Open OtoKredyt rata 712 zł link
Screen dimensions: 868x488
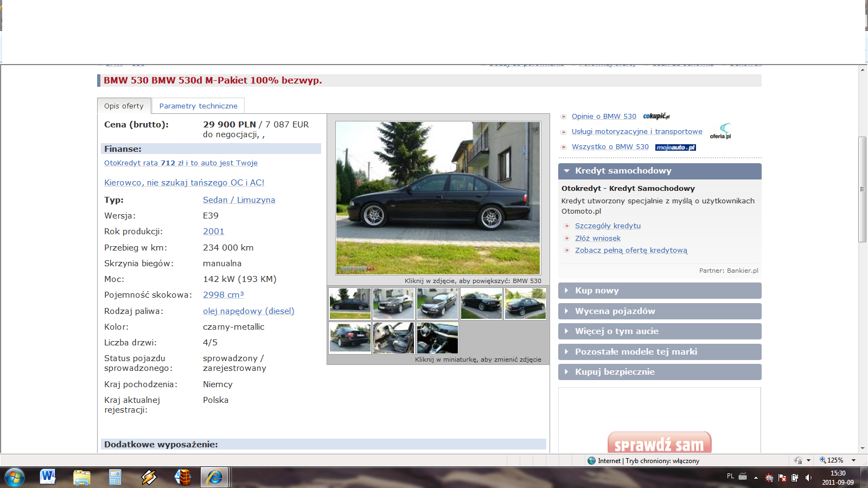coord(181,163)
